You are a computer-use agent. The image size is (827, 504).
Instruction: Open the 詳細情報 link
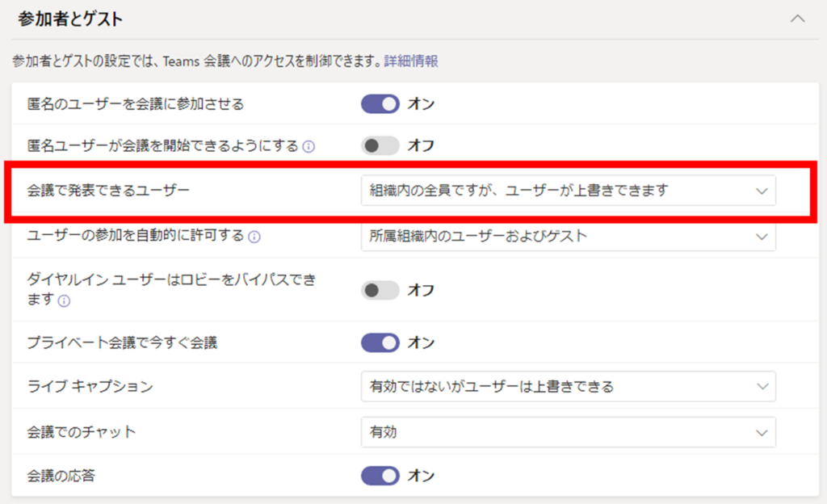412,61
